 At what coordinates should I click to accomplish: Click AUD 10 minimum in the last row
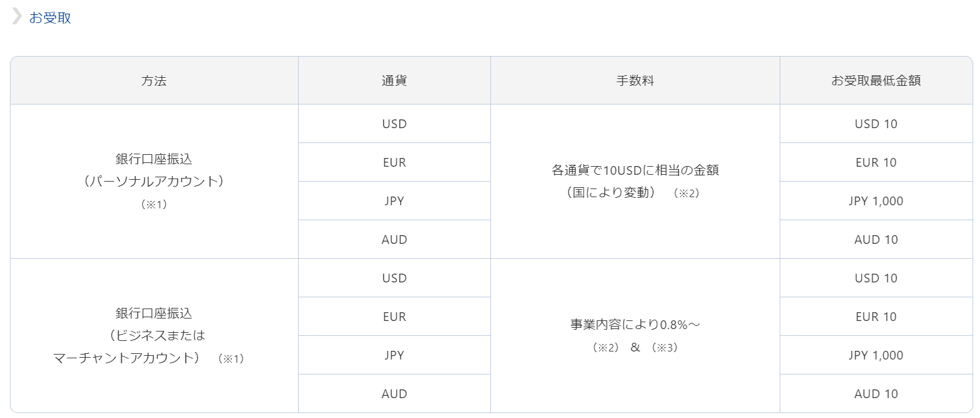(876, 394)
